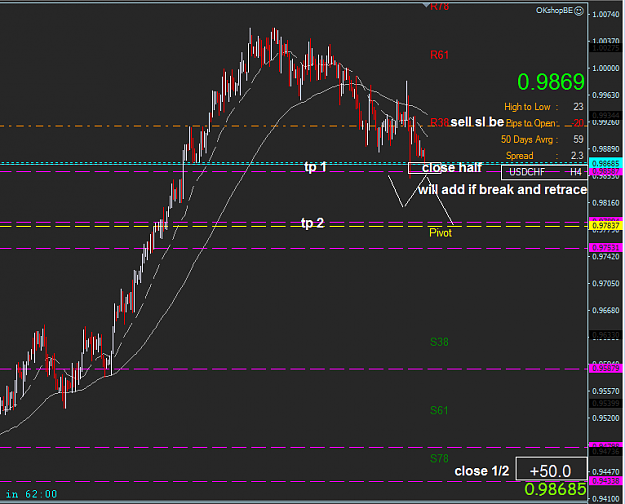The image size is (625, 504).
Task: Click the 1.00000 price scale value
Action: pos(606,69)
